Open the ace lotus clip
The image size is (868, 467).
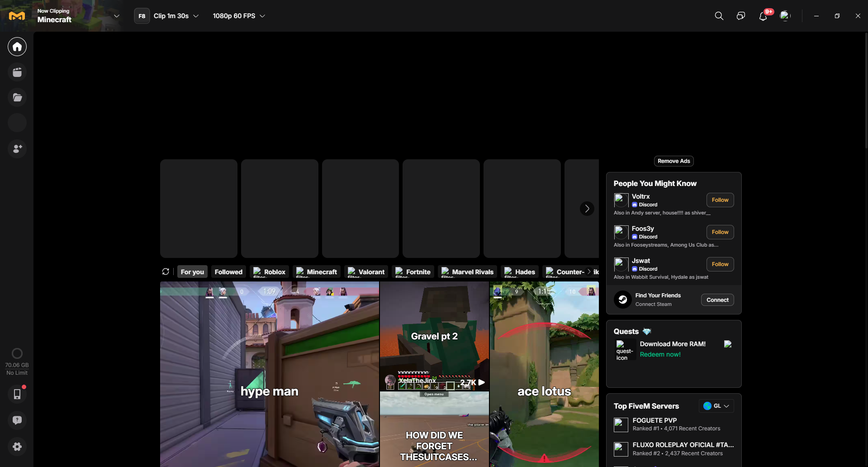544,374
